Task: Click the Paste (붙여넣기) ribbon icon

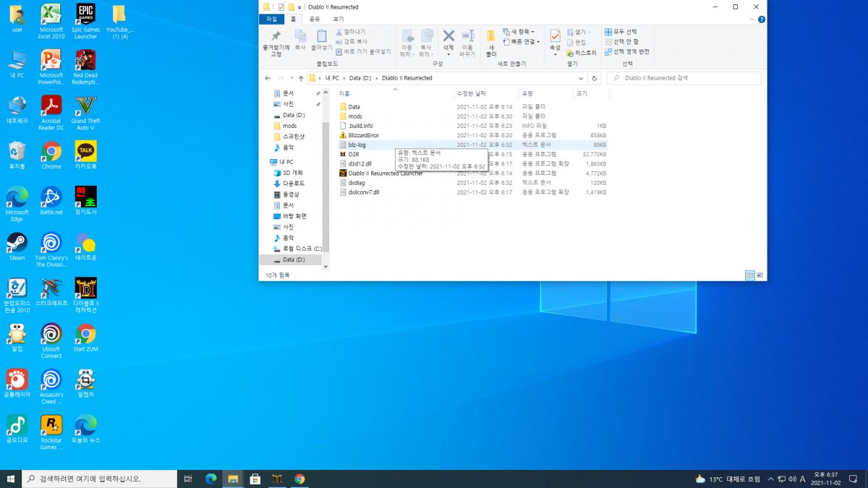Action: coord(320,40)
